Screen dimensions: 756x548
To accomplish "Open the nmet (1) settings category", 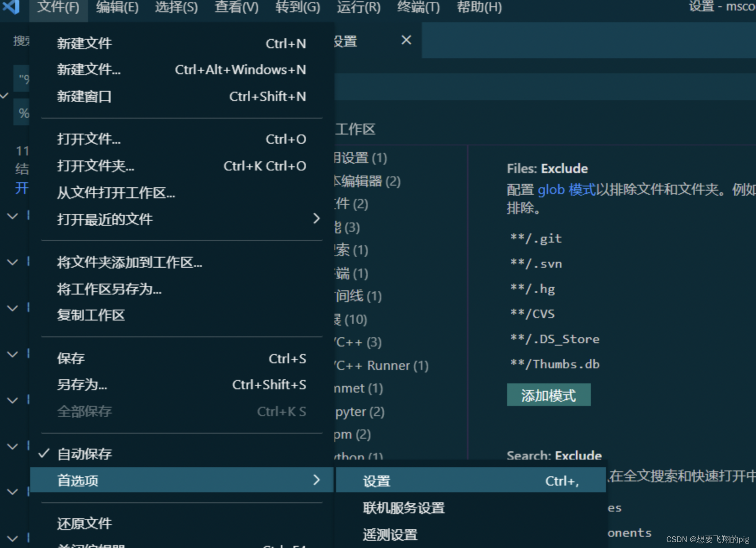I will [359, 388].
